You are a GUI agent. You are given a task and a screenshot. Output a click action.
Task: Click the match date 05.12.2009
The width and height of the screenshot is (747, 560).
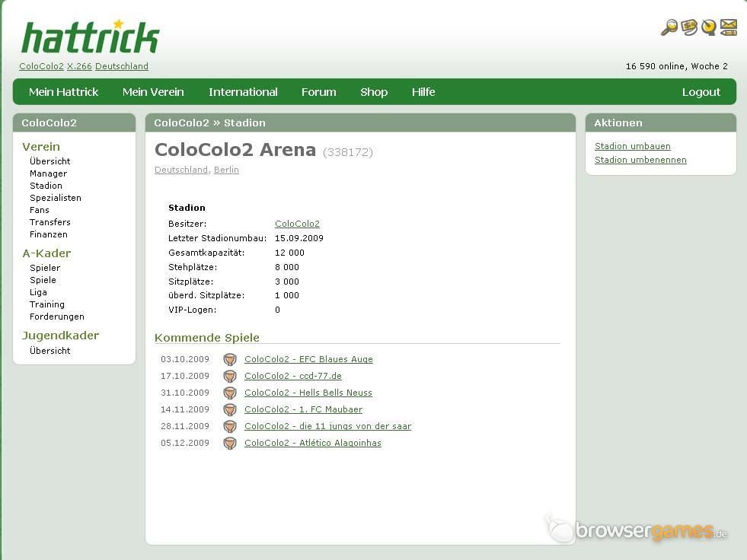point(185,443)
